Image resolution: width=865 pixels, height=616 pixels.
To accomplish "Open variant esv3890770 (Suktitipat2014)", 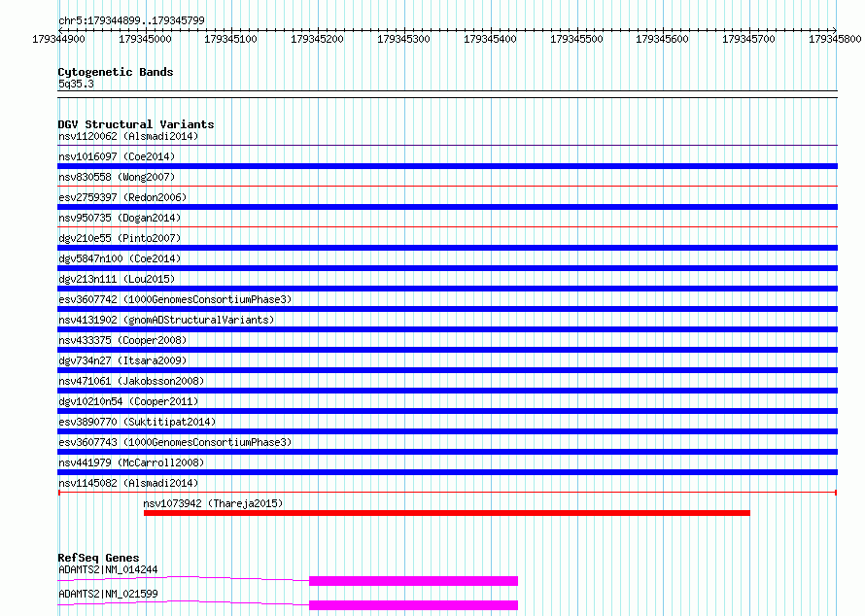I will point(137,422).
